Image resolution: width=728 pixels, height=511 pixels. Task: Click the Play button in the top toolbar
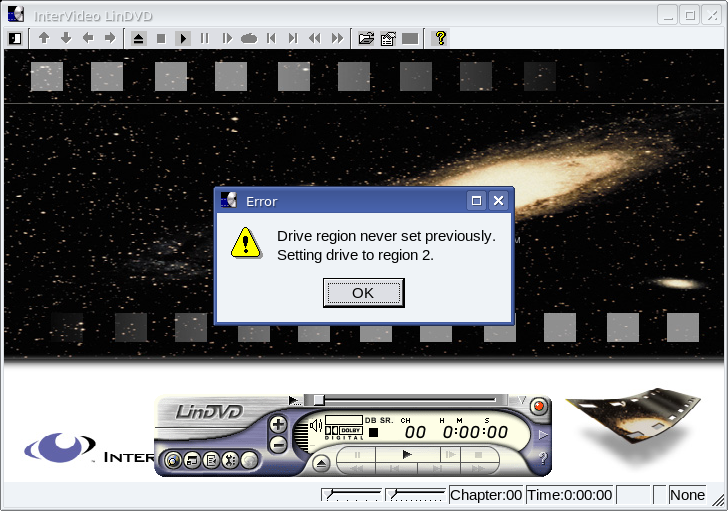183,38
